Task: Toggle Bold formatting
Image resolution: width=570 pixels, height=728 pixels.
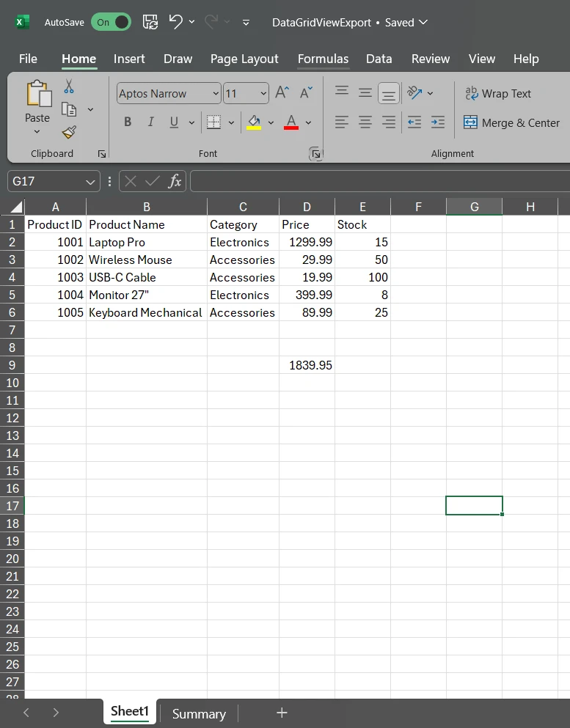Action: coord(128,122)
